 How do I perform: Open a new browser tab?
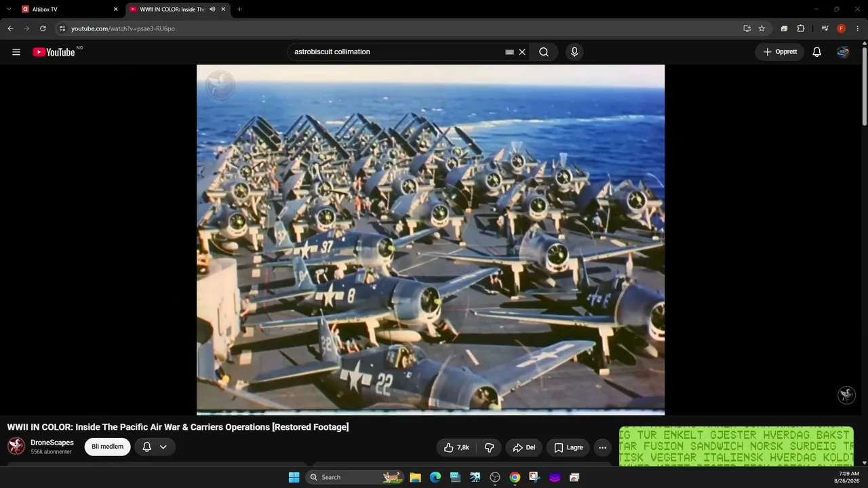point(239,9)
